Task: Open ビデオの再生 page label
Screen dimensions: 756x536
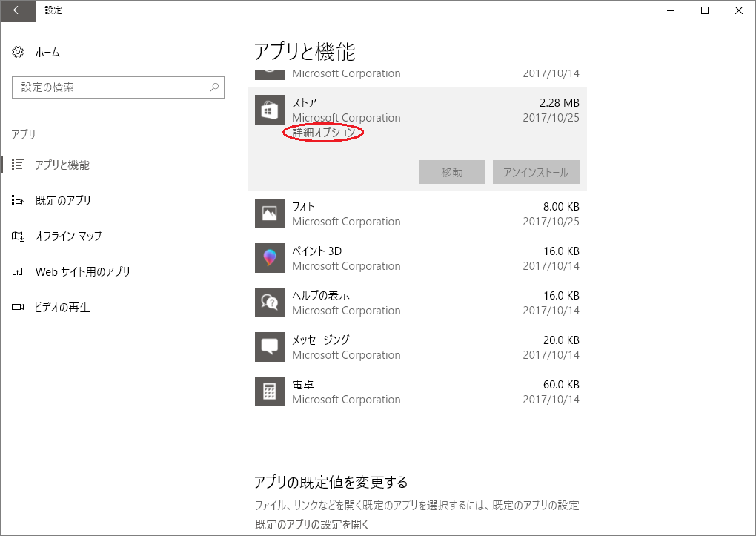Action: pyautogui.click(x=62, y=308)
